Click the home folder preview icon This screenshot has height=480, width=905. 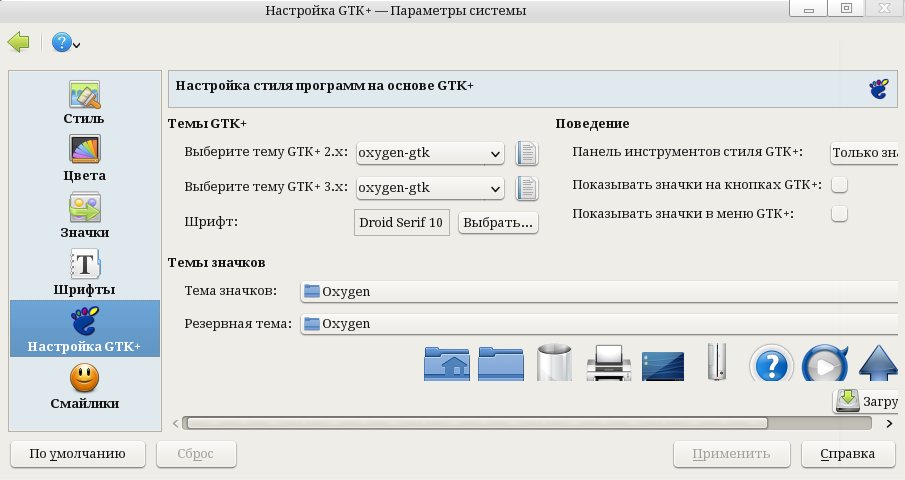pos(448,362)
